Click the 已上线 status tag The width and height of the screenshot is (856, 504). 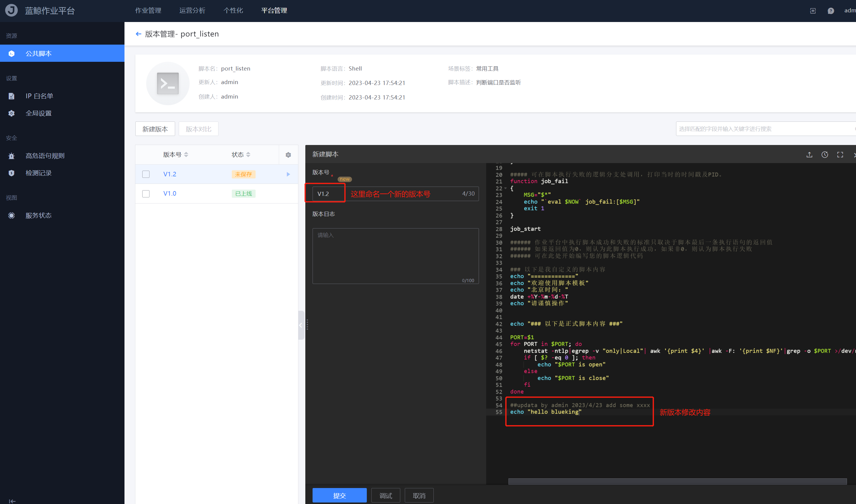point(244,194)
